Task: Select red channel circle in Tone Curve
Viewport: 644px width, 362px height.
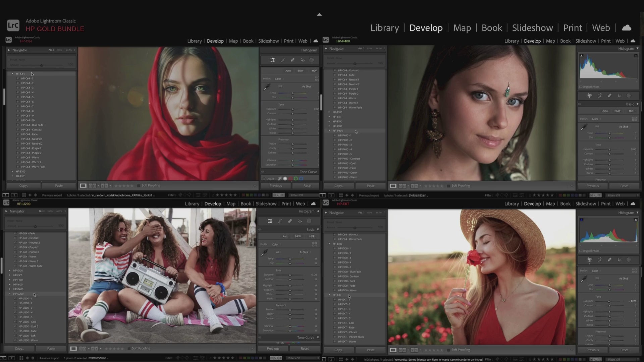Action: coord(290,179)
